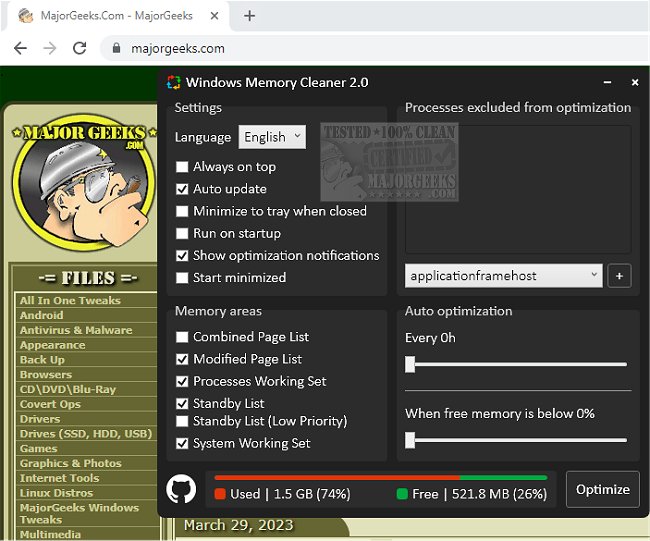This screenshot has width=650, height=541.
Task: Enable Combined Page List memory area
Action: click(182, 337)
